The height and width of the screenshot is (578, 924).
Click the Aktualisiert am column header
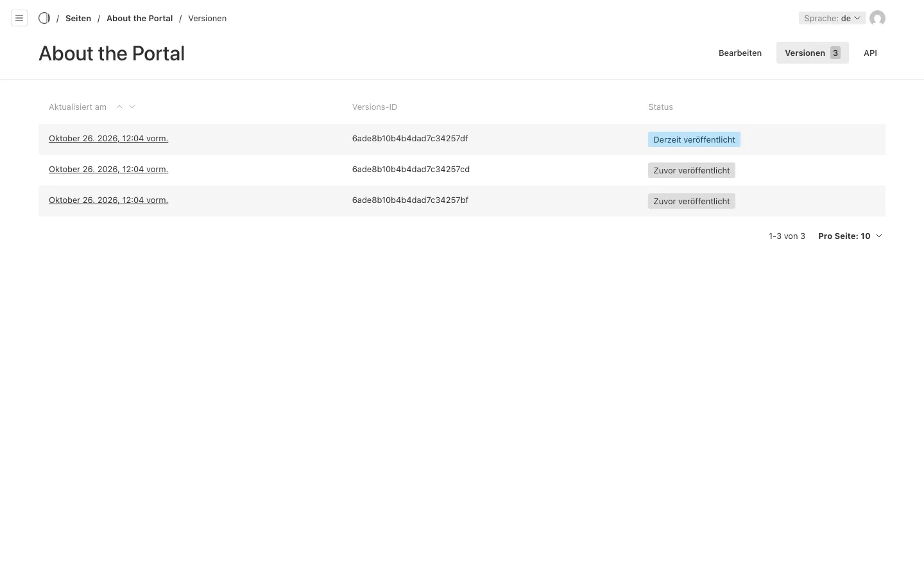coord(78,107)
